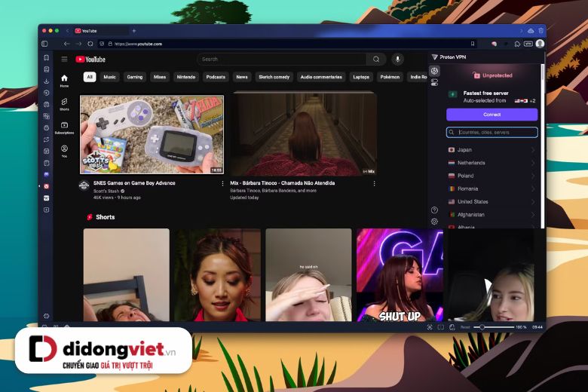Open options menu for Bárbara Tinoco mix
The height and width of the screenshot is (392, 588).
tap(374, 183)
